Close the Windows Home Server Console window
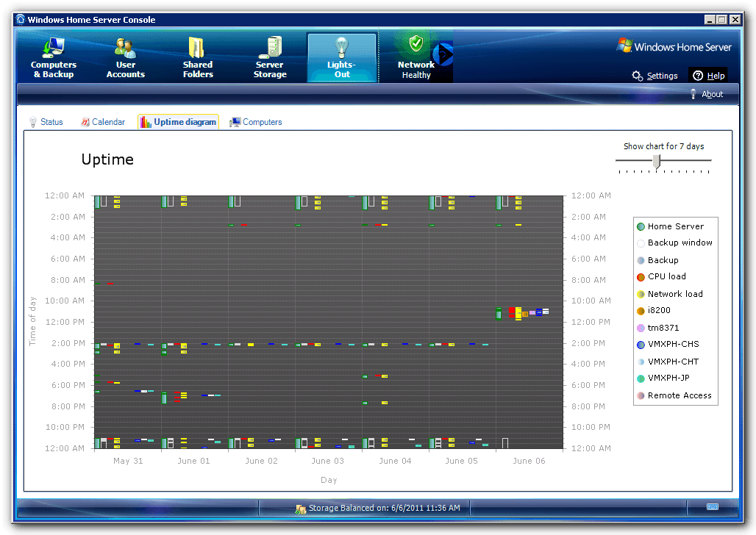This screenshot has height=535, width=756. click(x=735, y=20)
